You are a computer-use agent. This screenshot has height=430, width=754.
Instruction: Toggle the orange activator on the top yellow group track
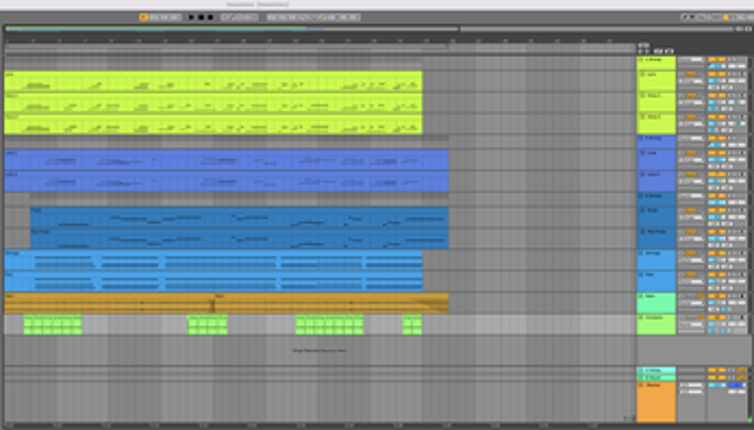[714, 60]
